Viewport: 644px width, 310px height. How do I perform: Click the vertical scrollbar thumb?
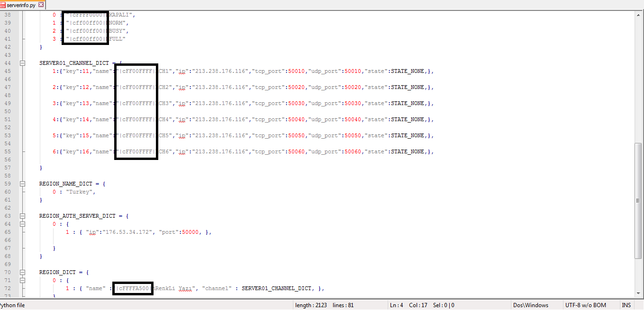click(x=639, y=201)
